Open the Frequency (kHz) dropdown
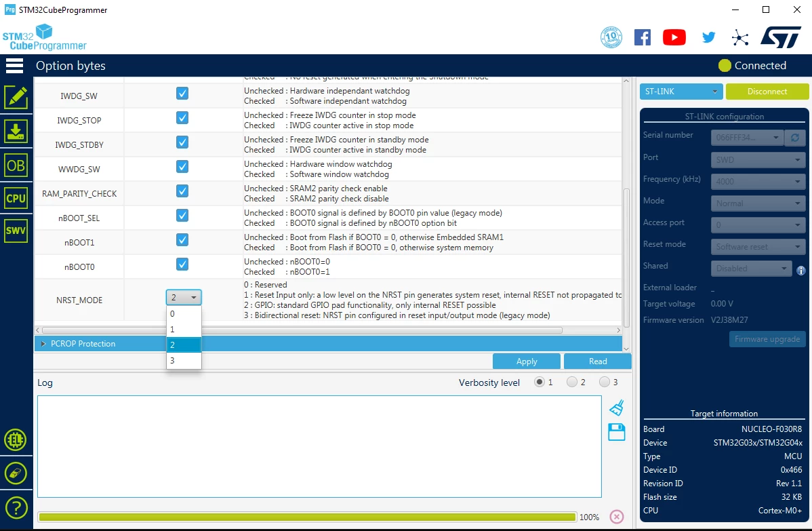The height and width of the screenshot is (531, 812). (758, 181)
